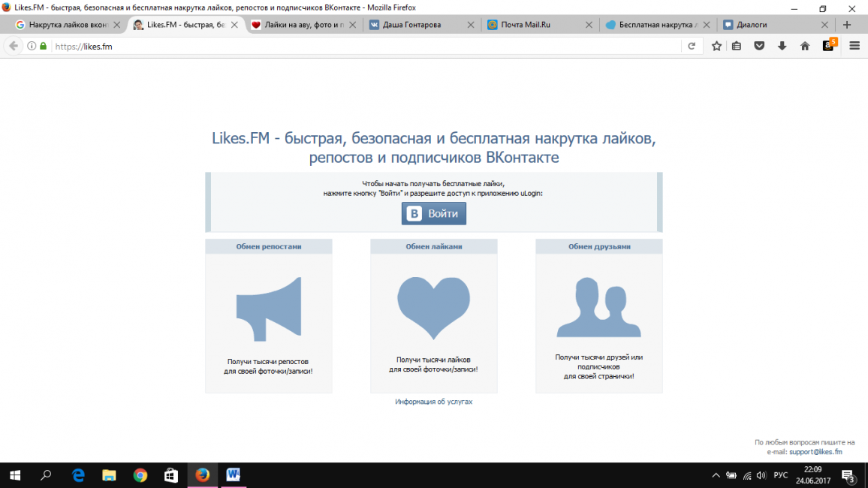The height and width of the screenshot is (488, 868).
Task: Open the Windows Action Center notifications icon
Action: click(848, 475)
